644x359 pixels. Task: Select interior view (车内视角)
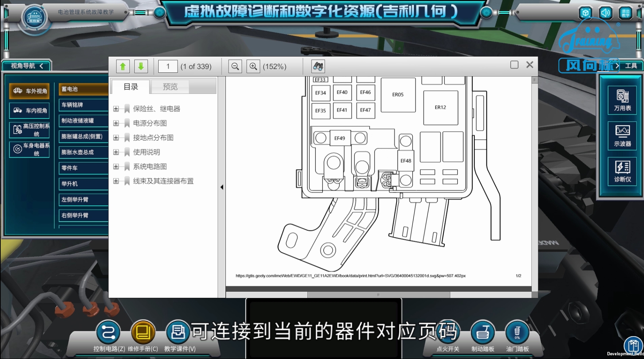[30, 110]
